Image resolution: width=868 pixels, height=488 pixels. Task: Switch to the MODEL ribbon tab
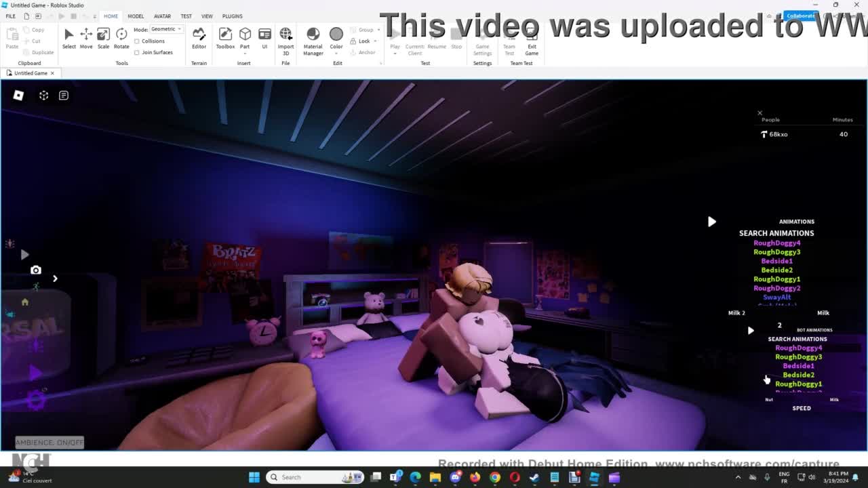tap(136, 16)
